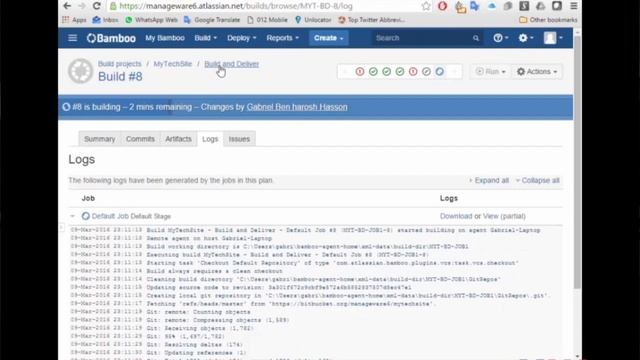Viewport: 640px width, 360px height.
Task: Download the Default Job log
Action: point(456,216)
